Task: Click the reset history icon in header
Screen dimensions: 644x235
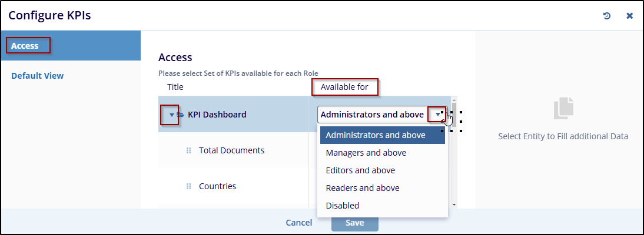Action: [x=607, y=16]
